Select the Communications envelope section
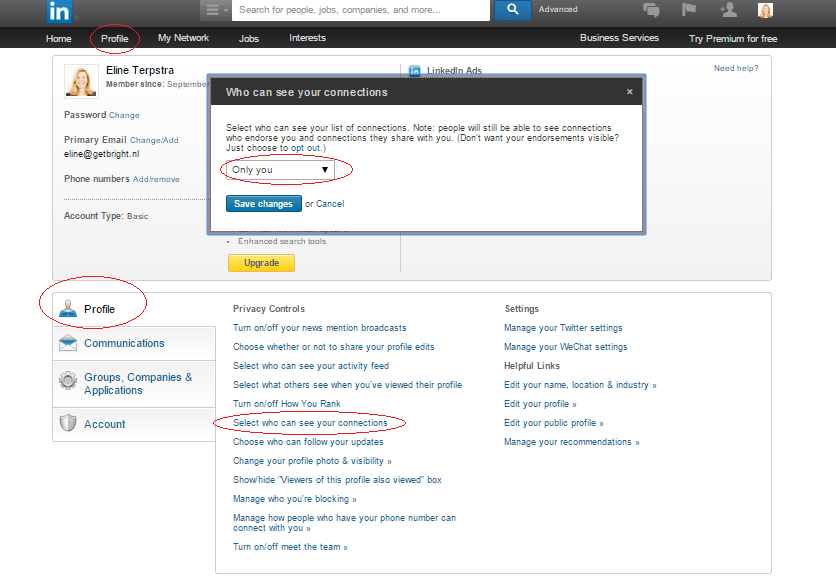Screen dimensions: 836x584 click(124, 343)
